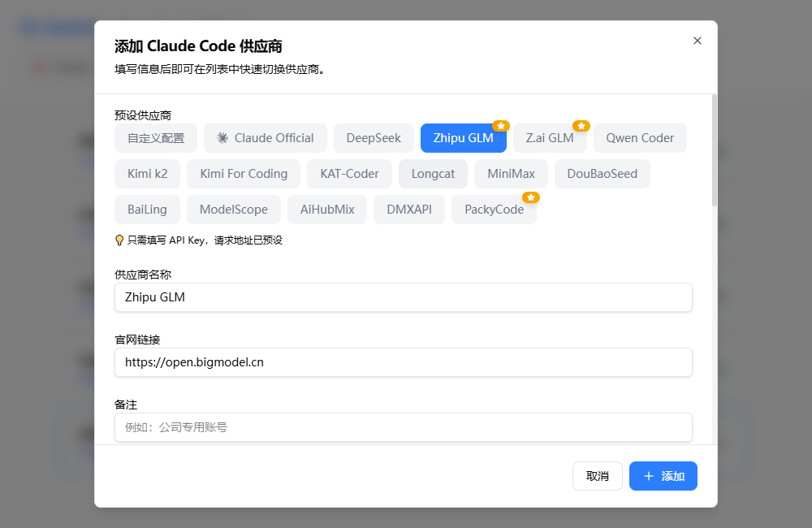Close the add provider dialog
The width and height of the screenshot is (812, 528).
click(697, 41)
